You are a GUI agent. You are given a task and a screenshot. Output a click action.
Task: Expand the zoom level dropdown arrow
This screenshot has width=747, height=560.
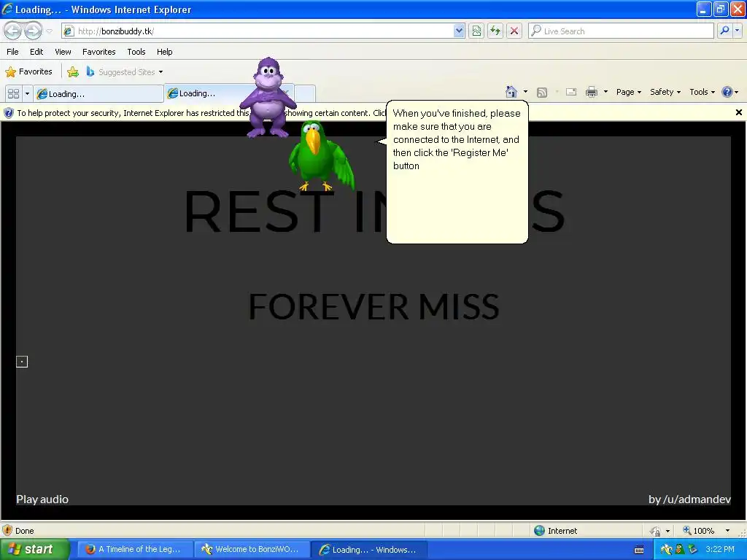pos(727,531)
